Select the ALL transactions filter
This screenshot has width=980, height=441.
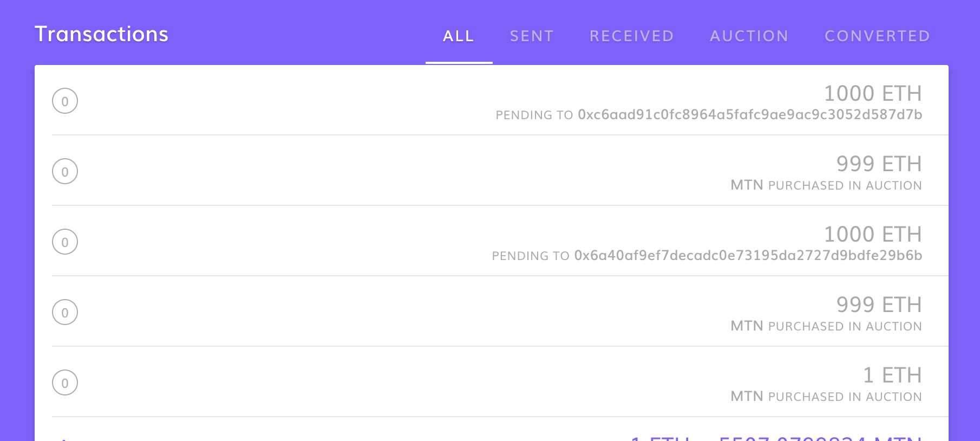(x=458, y=36)
